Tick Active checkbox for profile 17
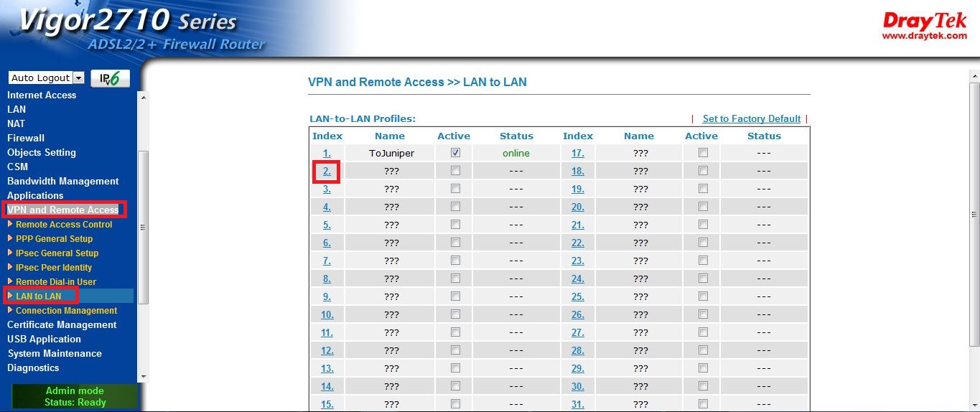 click(x=703, y=153)
